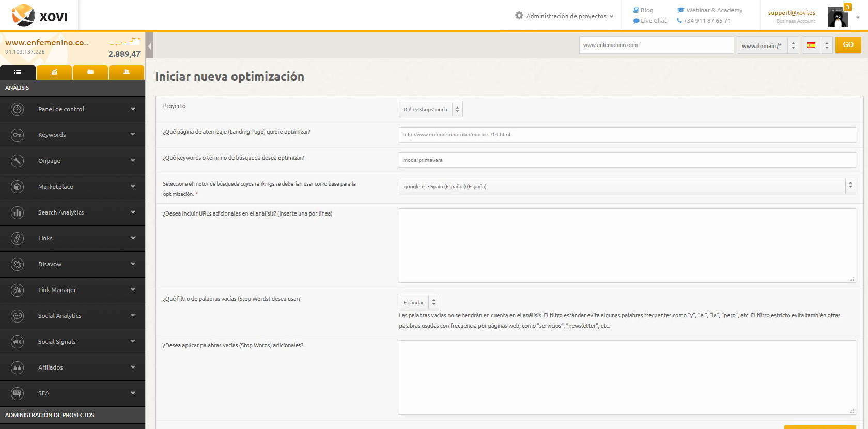Open the Blog link
Image resolution: width=868 pixels, height=429 pixels.
[643, 10]
